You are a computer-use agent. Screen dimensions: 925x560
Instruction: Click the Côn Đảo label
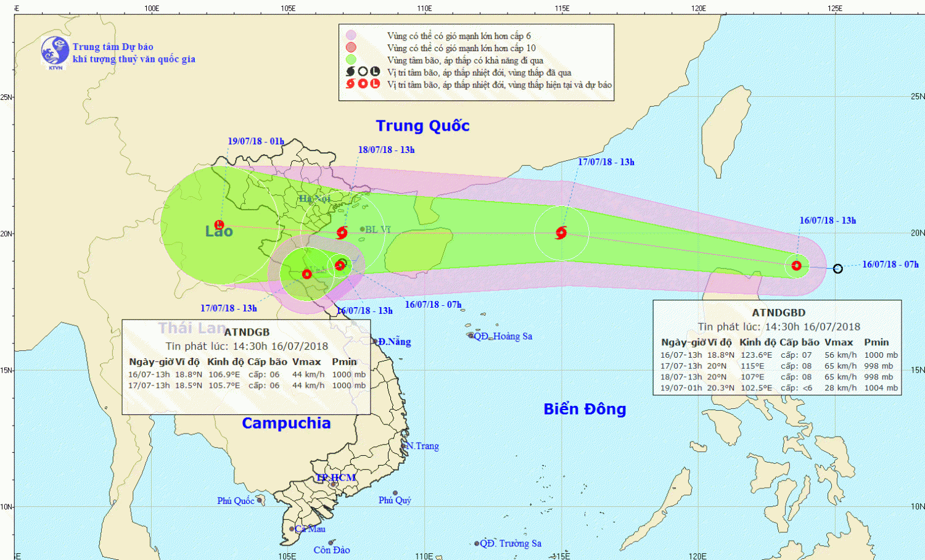[x=332, y=550]
